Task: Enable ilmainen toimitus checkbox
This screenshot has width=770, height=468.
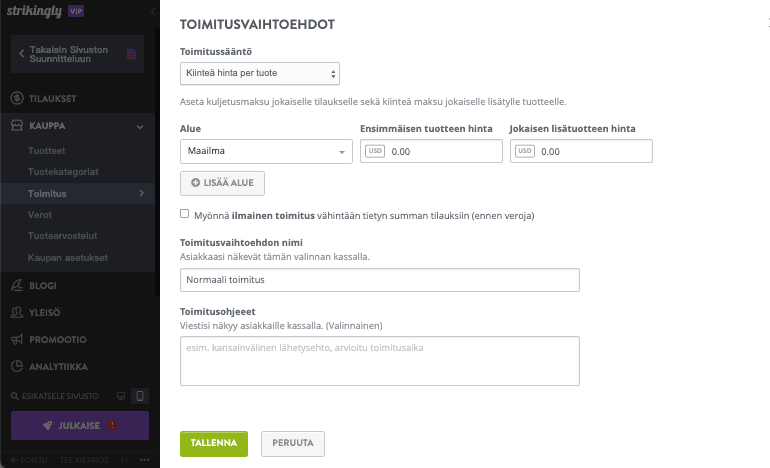Action: (184, 214)
